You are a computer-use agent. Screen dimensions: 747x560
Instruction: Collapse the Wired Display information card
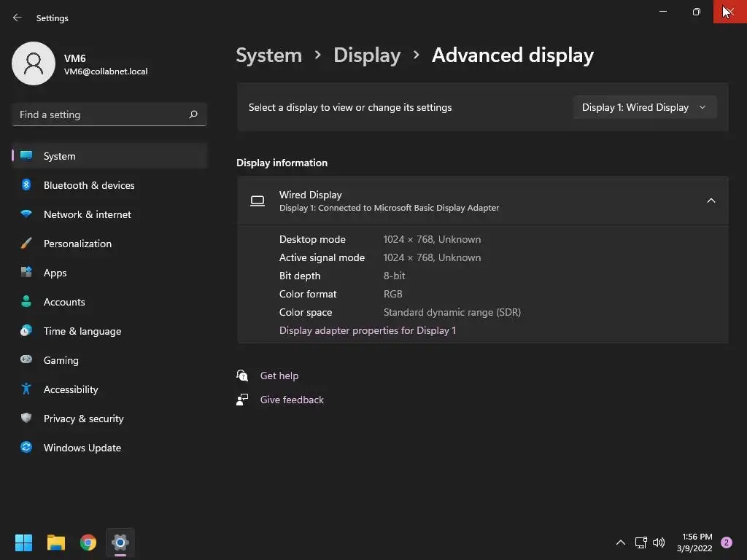click(x=711, y=201)
